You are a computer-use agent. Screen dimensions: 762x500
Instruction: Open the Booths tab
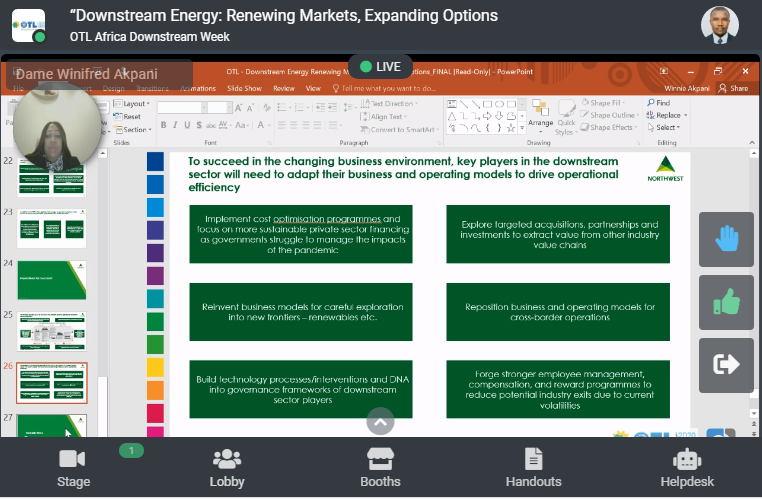pos(380,469)
